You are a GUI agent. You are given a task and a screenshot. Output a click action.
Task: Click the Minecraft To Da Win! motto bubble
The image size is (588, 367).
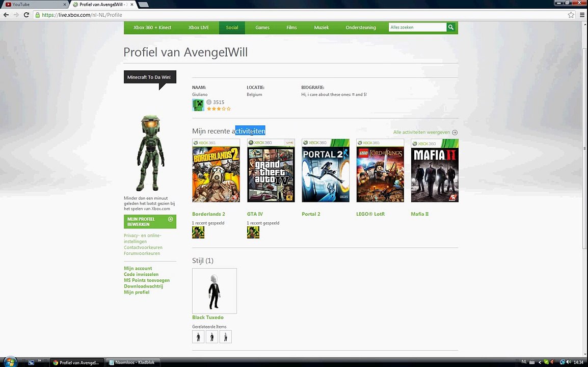coord(150,77)
